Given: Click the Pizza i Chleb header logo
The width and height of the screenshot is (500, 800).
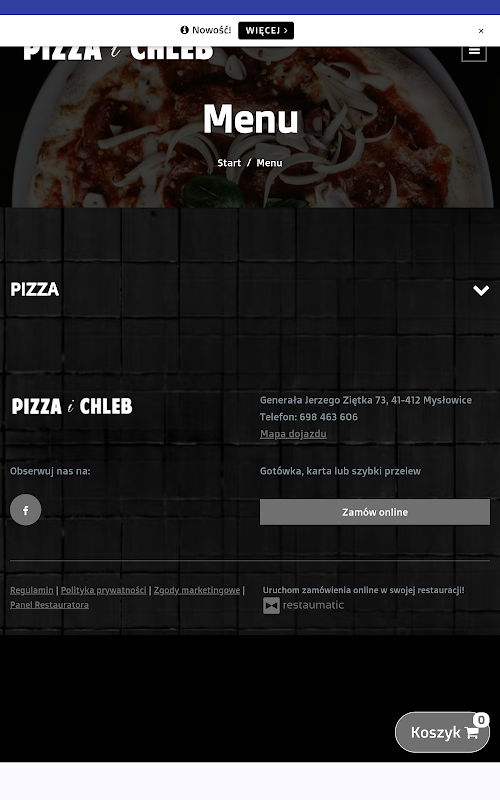Looking at the screenshot, I should [118, 53].
